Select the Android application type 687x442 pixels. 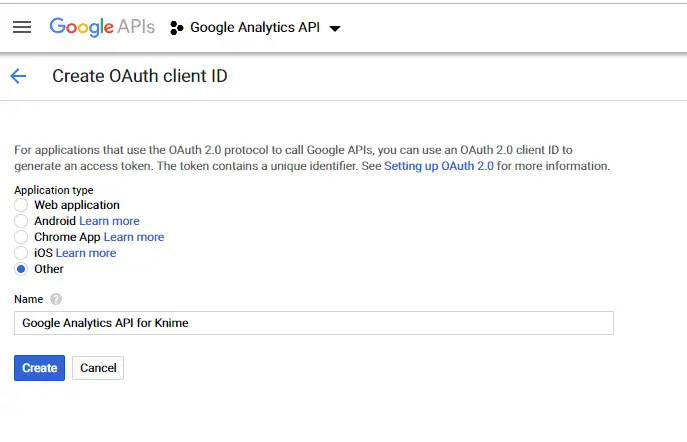(21, 221)
